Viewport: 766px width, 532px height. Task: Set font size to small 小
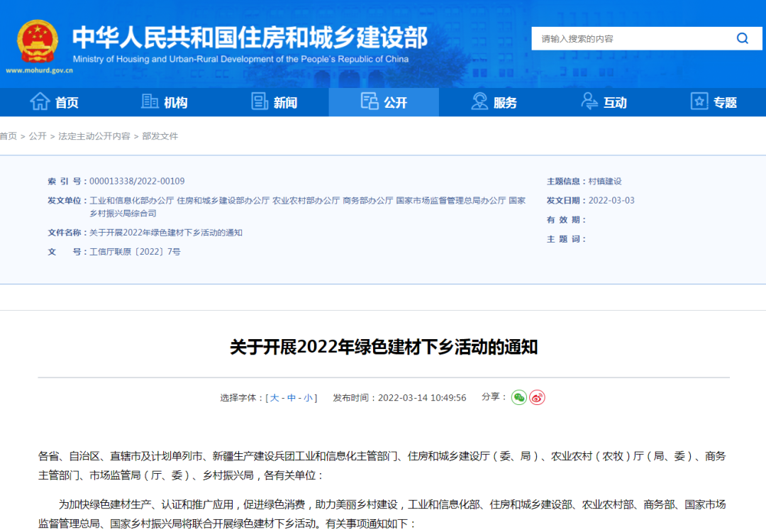[308, 398]
